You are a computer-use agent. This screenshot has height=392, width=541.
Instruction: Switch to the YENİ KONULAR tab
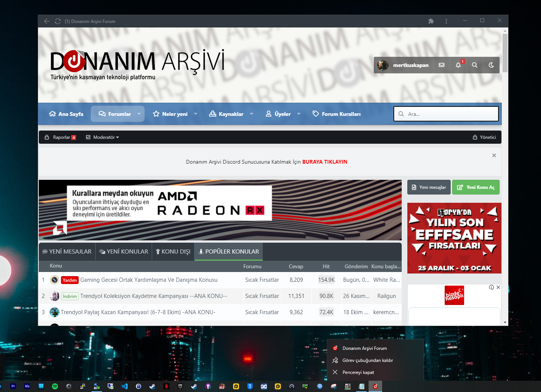124,252
